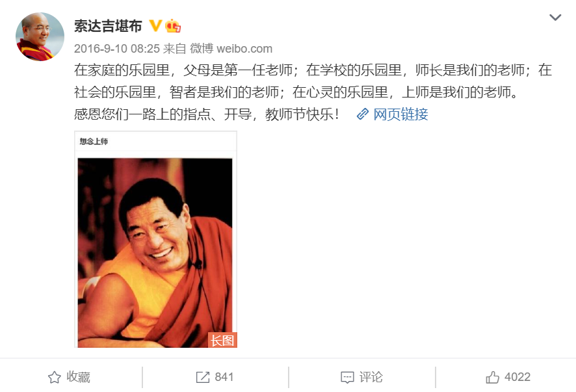Image resolution: width=576 pixels, height=392 pixels.
Task: Click the chain link icon before 网页链接
Action: point(363,114)
